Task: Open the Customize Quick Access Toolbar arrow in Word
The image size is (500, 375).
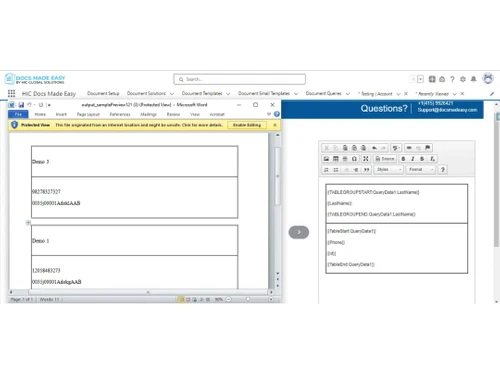Action: 49,105
